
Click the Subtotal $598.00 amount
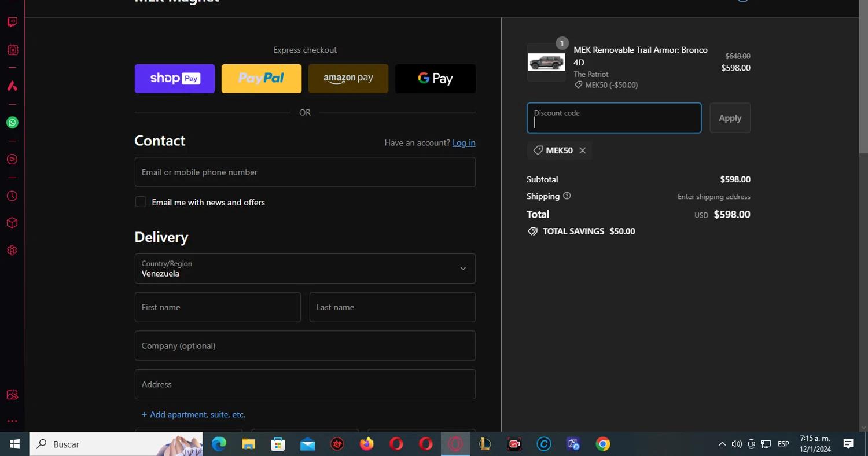735,179
